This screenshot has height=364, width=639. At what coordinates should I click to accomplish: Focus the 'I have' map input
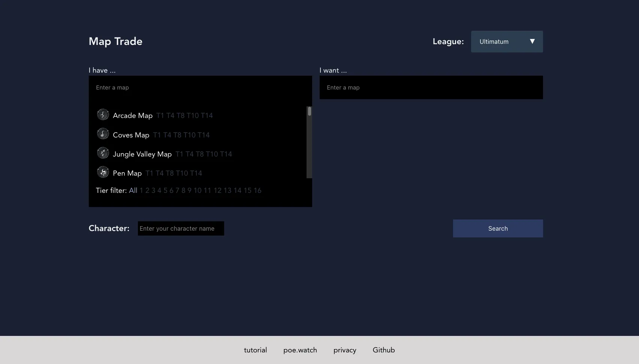click(200, 88)
